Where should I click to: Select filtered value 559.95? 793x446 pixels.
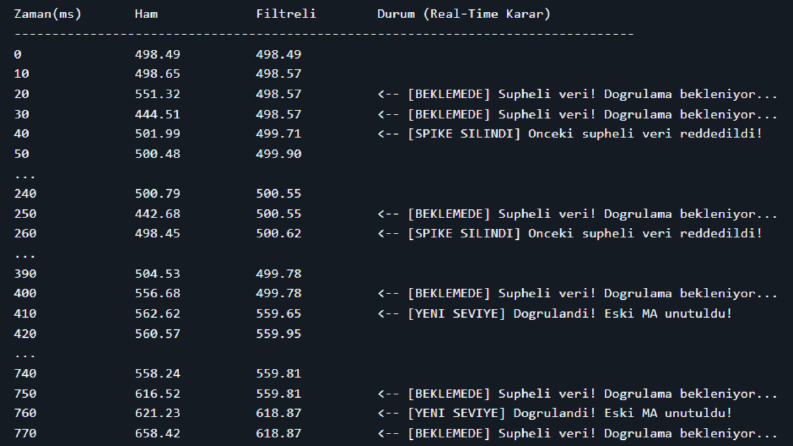pos(278,334)
